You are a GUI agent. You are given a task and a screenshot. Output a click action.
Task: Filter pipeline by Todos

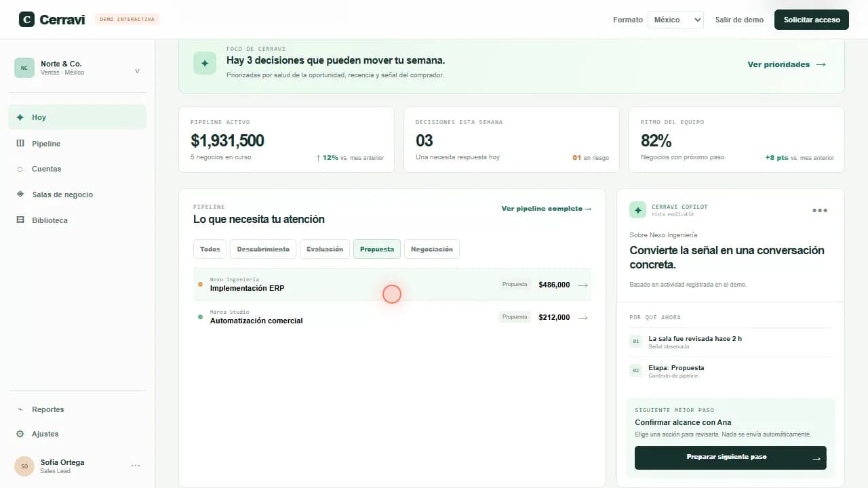point(210,249)
